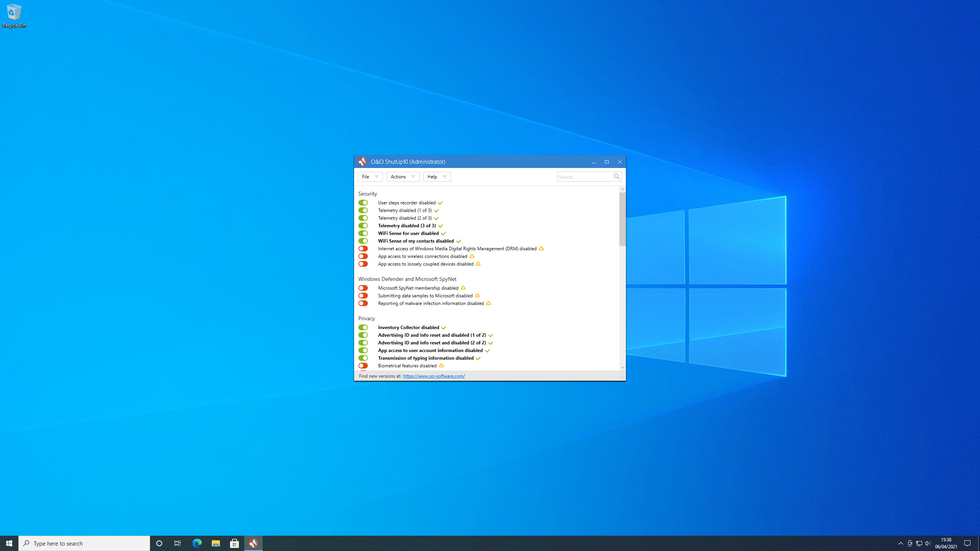980x551 pixels.
Task: Toggle Advertising ID reset and disabled (1 of 2) switch
Action: click(x=363, y=335)
